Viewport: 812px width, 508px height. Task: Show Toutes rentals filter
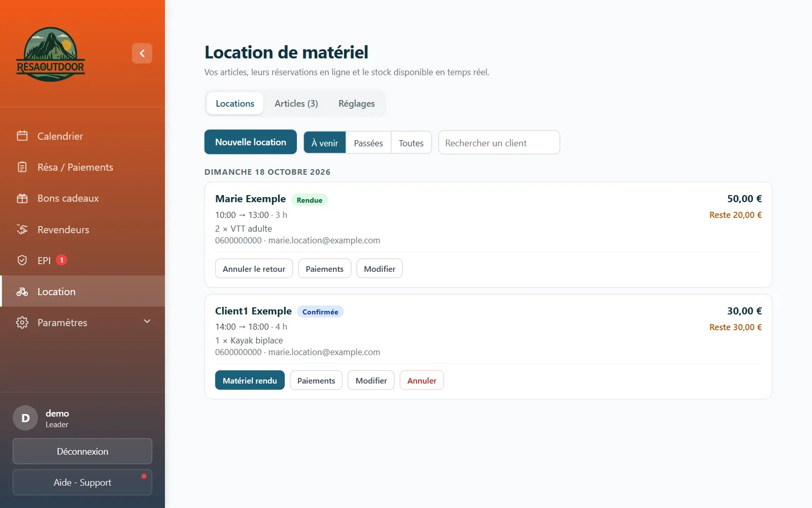click(411, 143)
